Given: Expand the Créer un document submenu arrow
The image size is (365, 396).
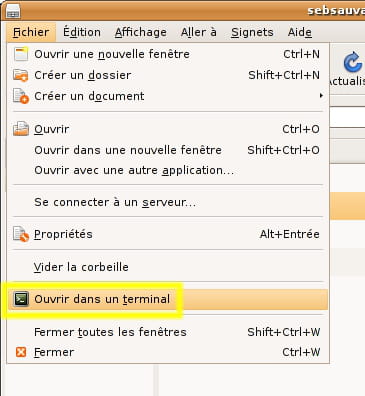Looking at the screenshot, I should (321, 96).
